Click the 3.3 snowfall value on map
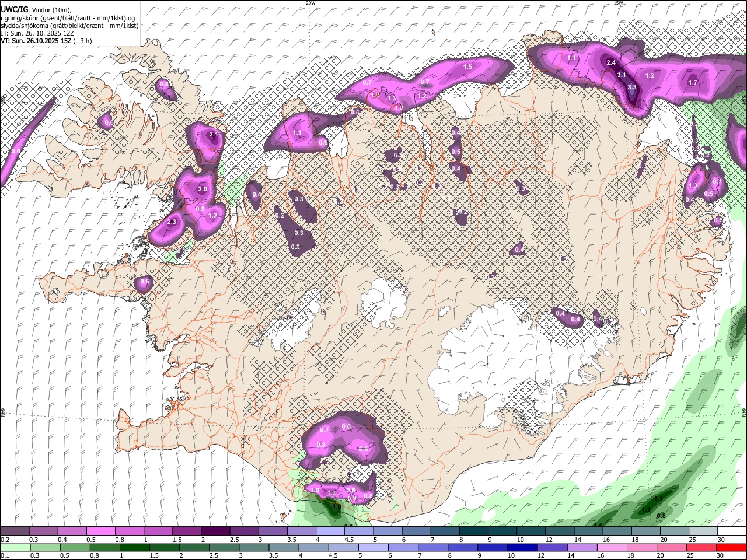This screenshot has height=560, width=747. (x=632, y=87)
